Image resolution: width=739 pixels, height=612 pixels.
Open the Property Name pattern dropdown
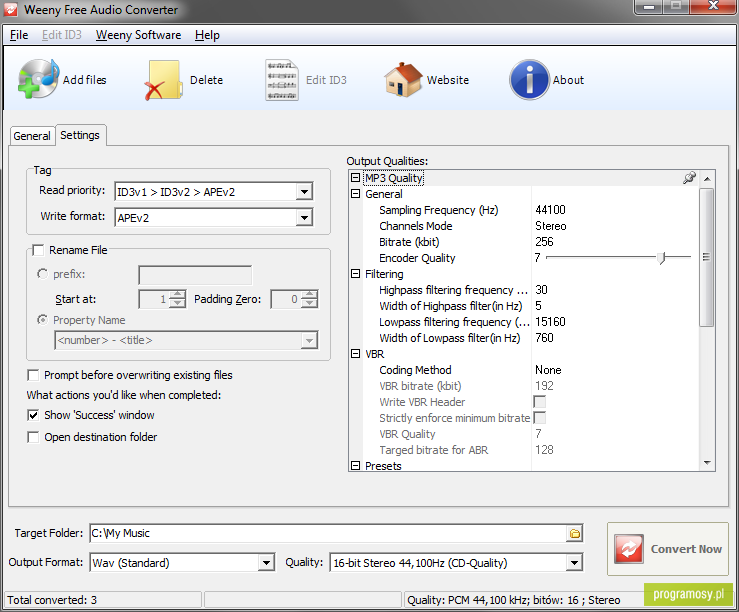pyautogui.click(x=309, y=340)
